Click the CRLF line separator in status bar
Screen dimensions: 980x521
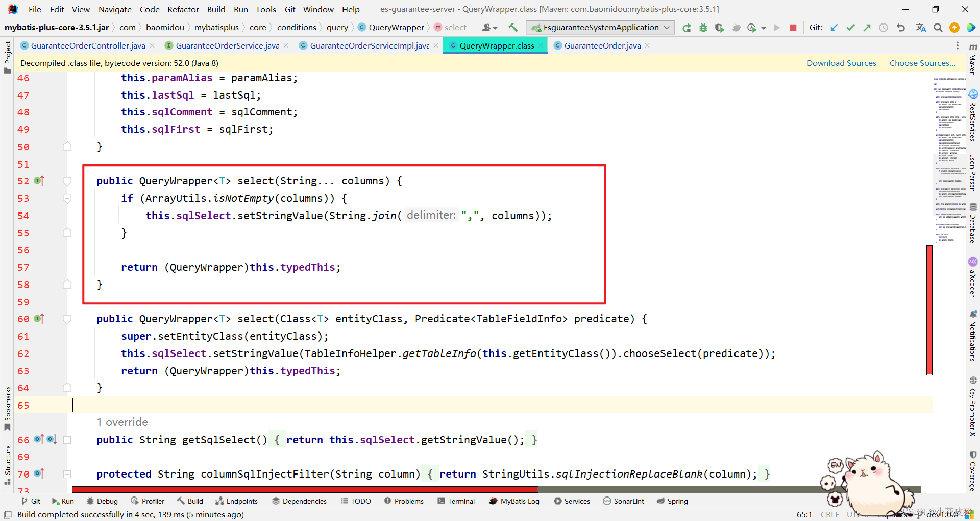click(829, 514)
